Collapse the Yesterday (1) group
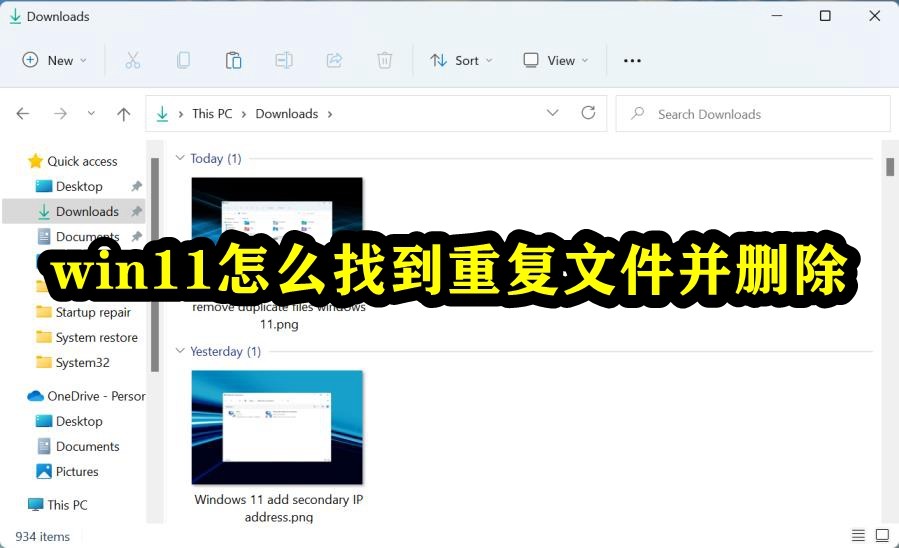Viewport: 899px width, 548px height. [x=180, y=351]
